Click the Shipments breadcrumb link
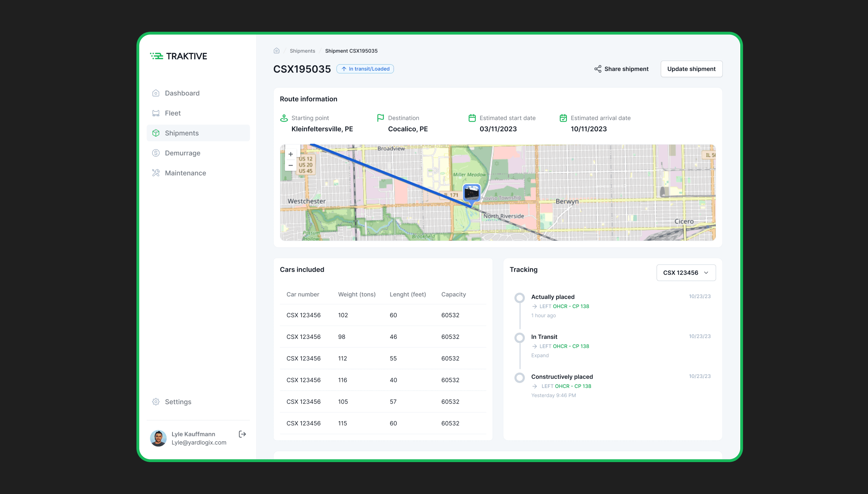Viewport: 868px width, 494px height. (x=302, y=51)
